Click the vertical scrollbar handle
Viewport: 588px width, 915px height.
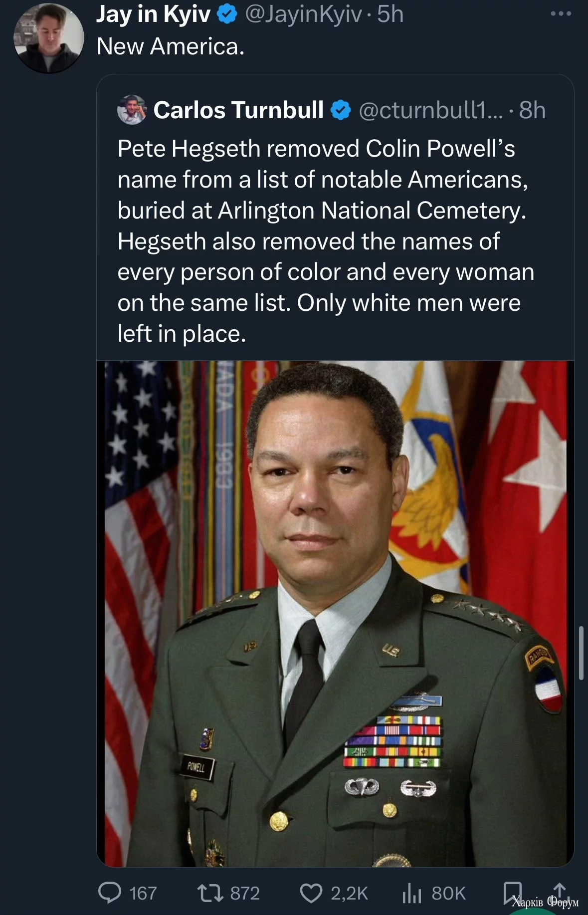581,653
